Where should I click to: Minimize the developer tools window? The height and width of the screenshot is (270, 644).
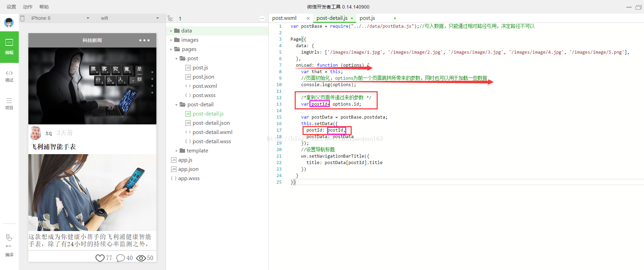pos(629,7)
